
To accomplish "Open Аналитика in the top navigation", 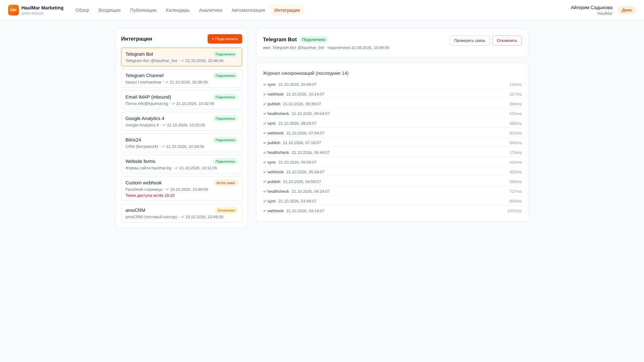I will click(211, 10).
